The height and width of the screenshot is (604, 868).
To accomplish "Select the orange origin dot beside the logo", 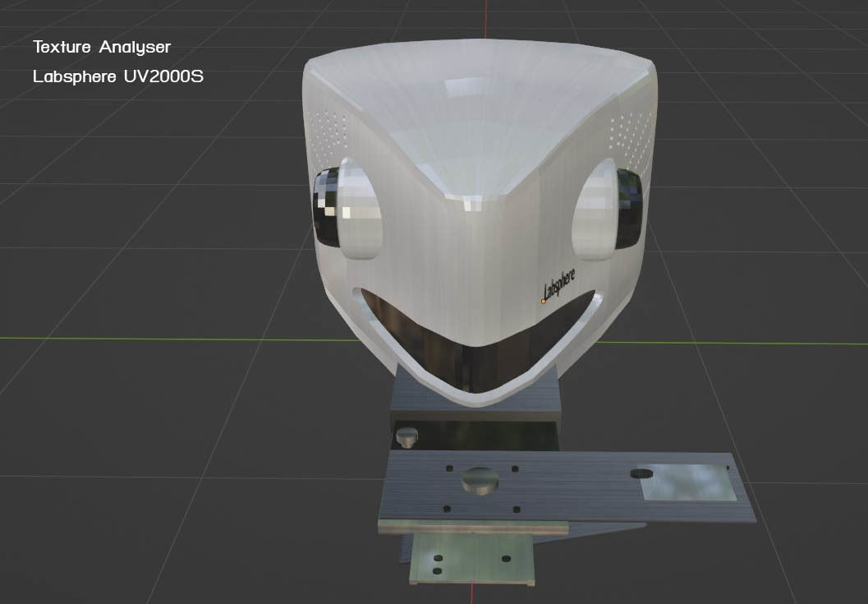I will click(543, 302).
